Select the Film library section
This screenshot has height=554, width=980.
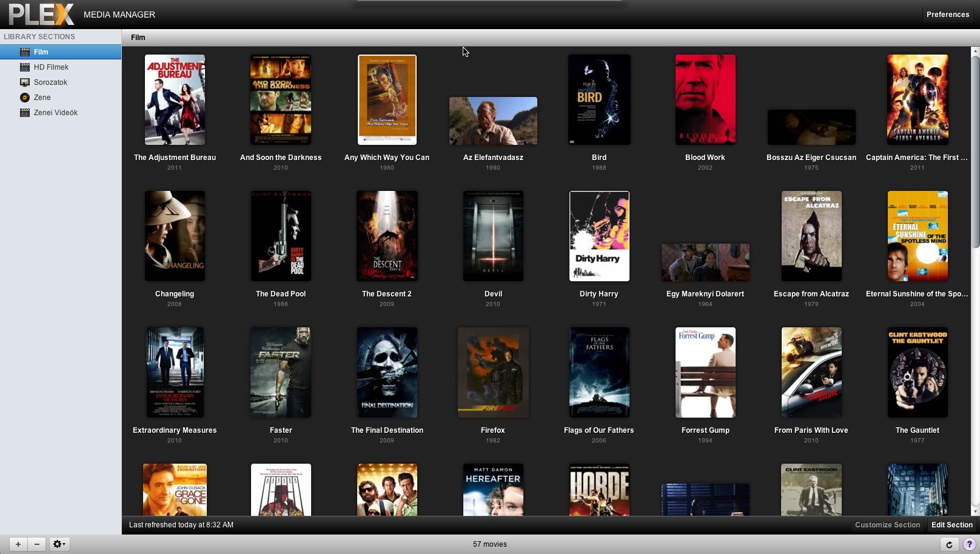click(x=61, y=52)
